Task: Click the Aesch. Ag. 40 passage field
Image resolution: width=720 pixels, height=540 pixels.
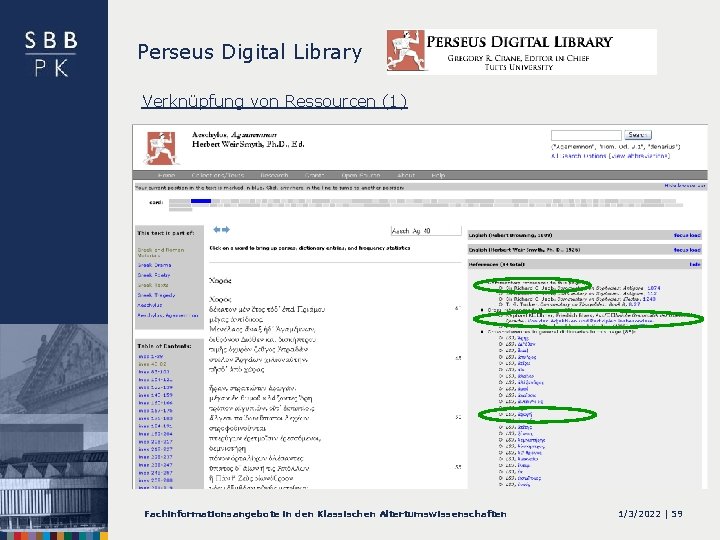Action: [x=426, y=231]
